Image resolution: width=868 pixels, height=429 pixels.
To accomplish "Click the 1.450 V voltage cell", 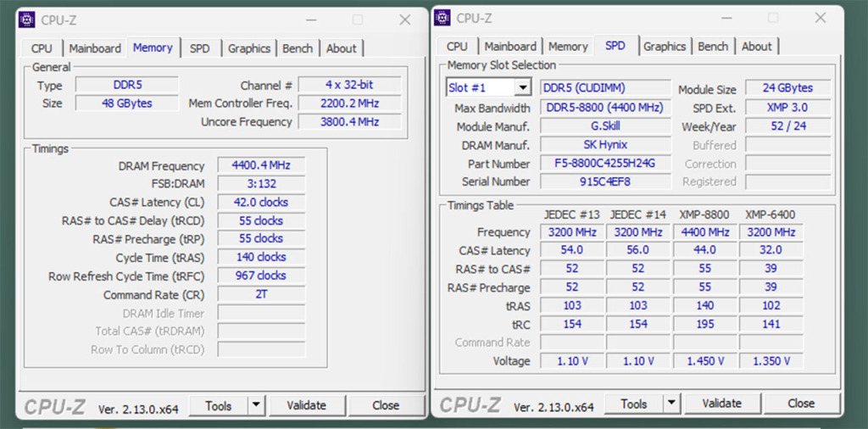I will click(704, 361).
